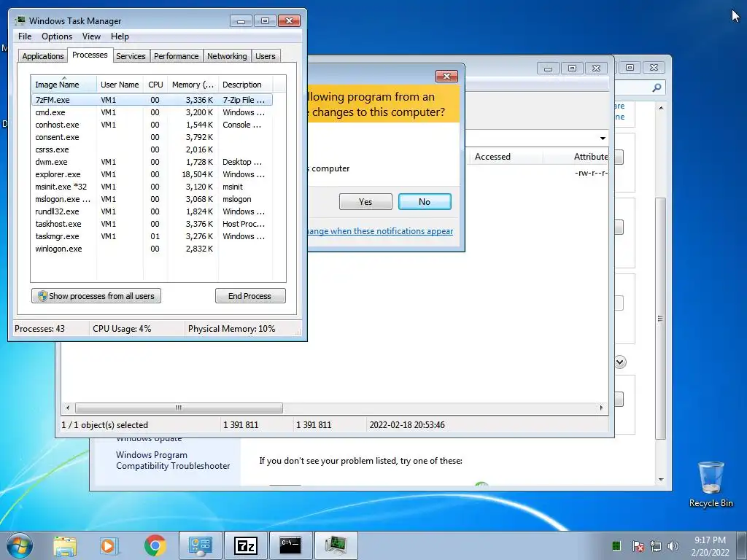Open Windows Explorer from the taskbar

65,545
